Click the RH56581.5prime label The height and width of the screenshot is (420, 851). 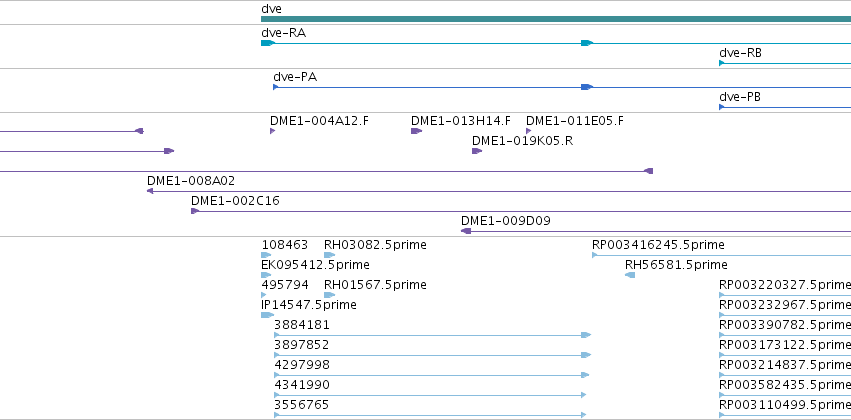676,265
